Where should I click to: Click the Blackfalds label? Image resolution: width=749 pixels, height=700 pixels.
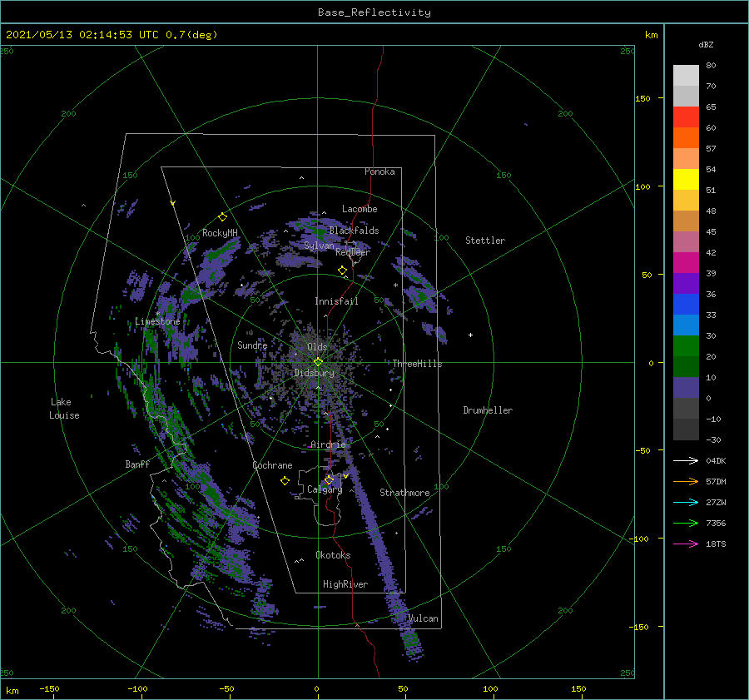click(x=354, y=231)
